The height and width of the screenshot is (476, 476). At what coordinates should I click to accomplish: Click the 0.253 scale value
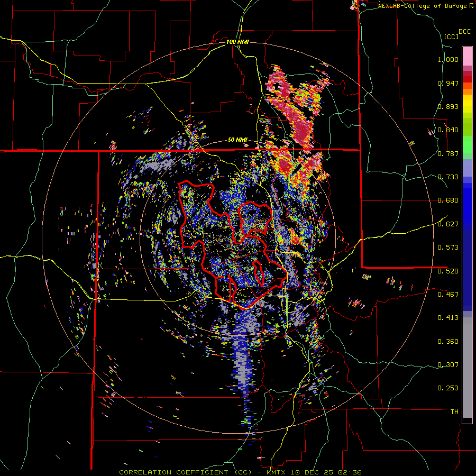click(x=448, y=388)
